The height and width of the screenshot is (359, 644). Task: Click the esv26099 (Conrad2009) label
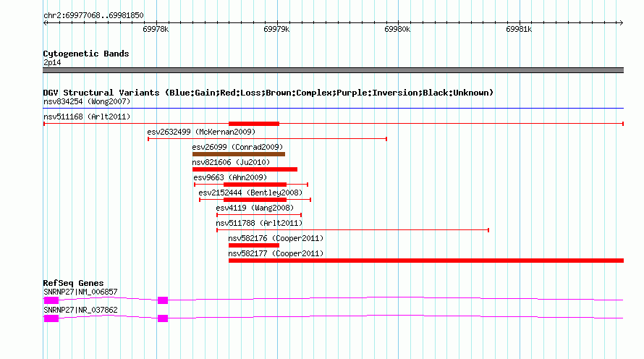click(237, 147)
